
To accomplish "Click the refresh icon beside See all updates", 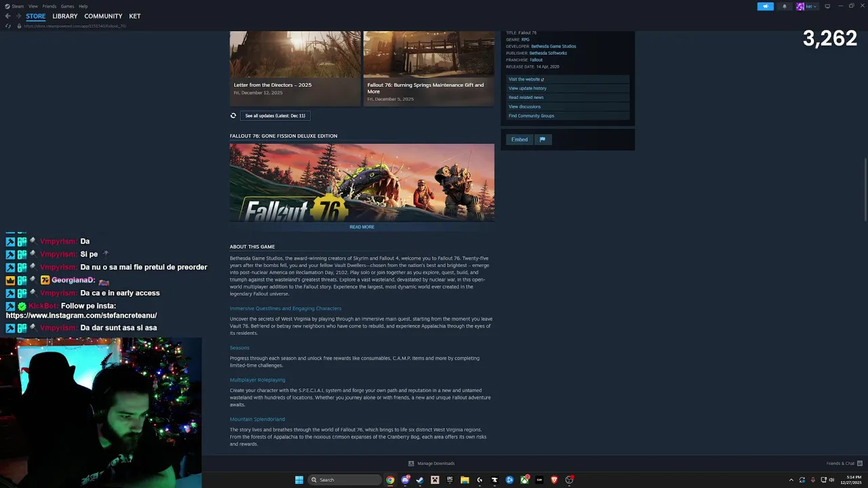I will (x=233, y=116).
